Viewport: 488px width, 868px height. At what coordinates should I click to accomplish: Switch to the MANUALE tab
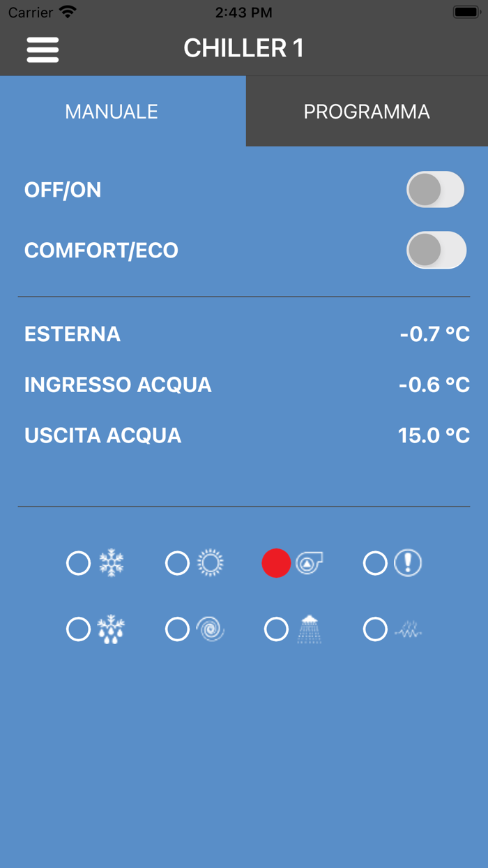point(112,112)
